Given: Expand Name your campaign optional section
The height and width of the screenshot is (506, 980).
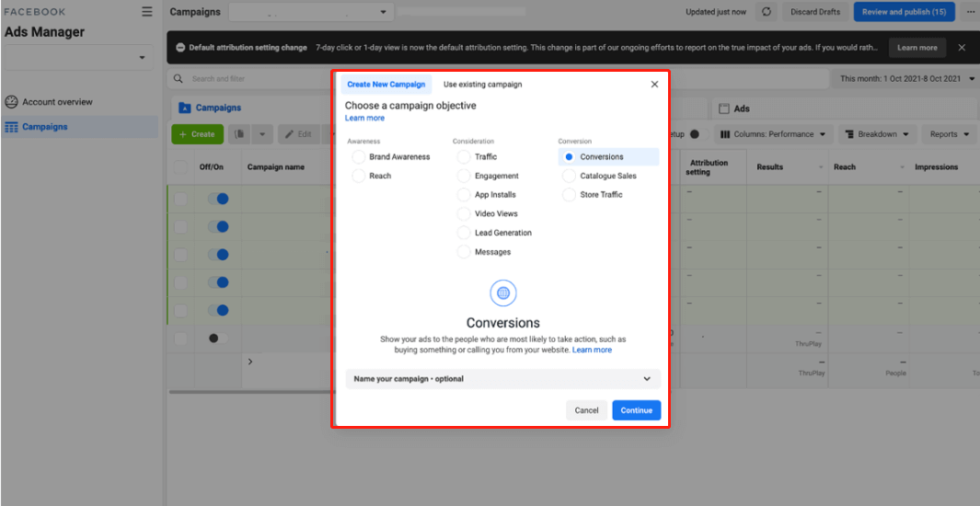Looking at the screenshot, I should (503, 378).
